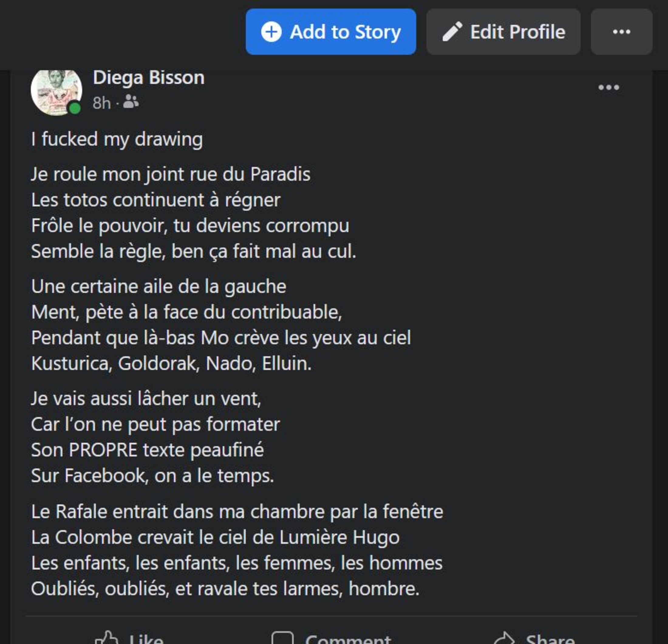The width and height of the screenshot is (668, 644).
Task: Click the 8h post timestamp
Action: 101,103
